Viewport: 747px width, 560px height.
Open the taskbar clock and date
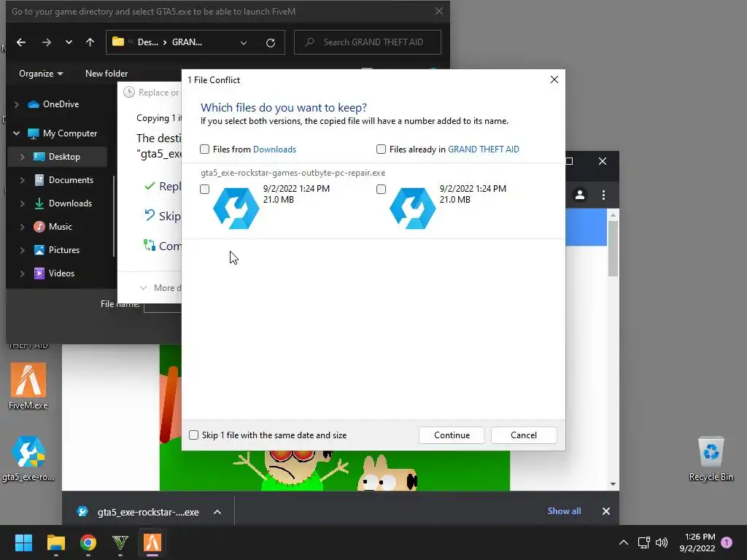point(697,542)
